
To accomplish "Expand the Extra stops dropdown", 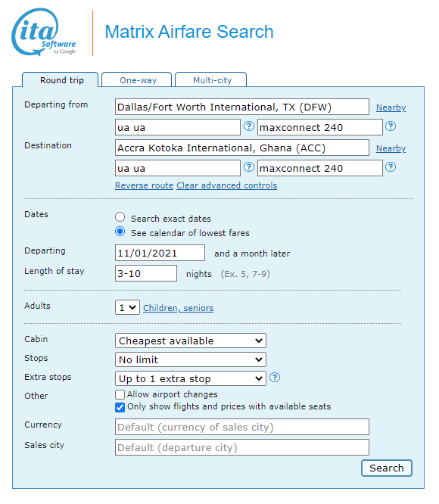I will tap(191, 378).
